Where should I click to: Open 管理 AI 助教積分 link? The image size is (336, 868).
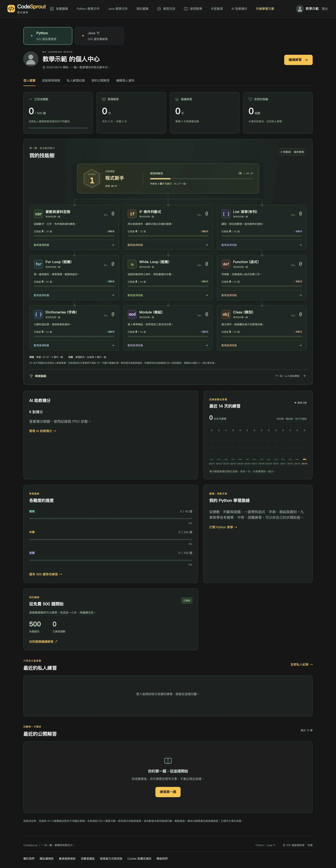coord(42,431)
